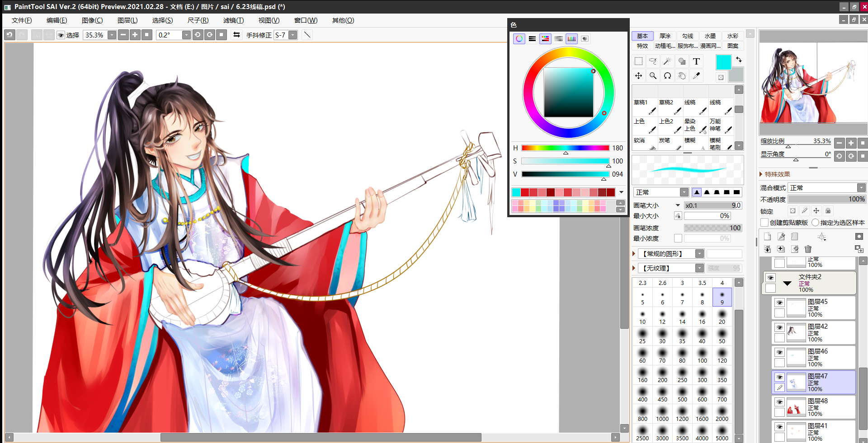
Task: Toggle the 最小浓度 checkbox
Action: click(x=678, y=238)
